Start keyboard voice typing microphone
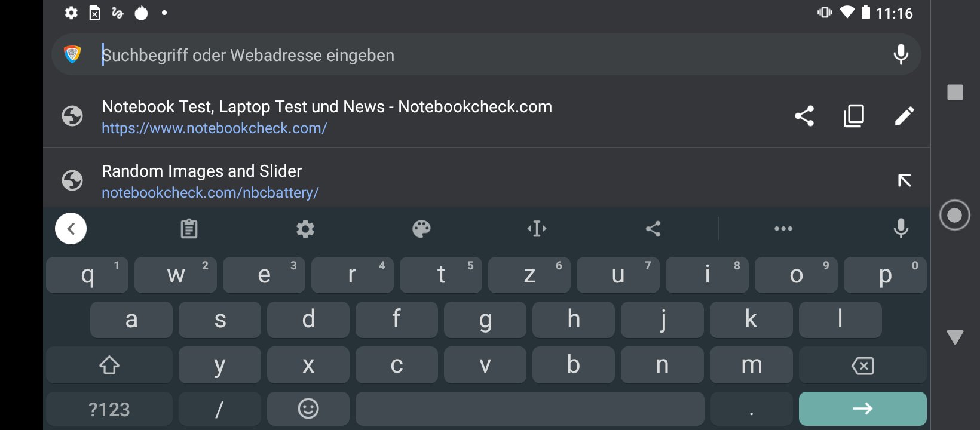Screen dimensions: 980x430 [901, 229]
